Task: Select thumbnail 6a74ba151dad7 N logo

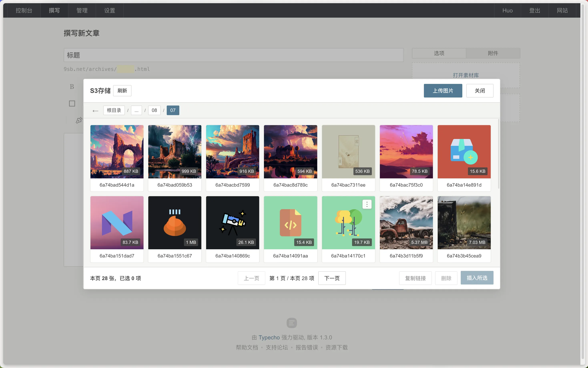Action: [x=117, y=223]
